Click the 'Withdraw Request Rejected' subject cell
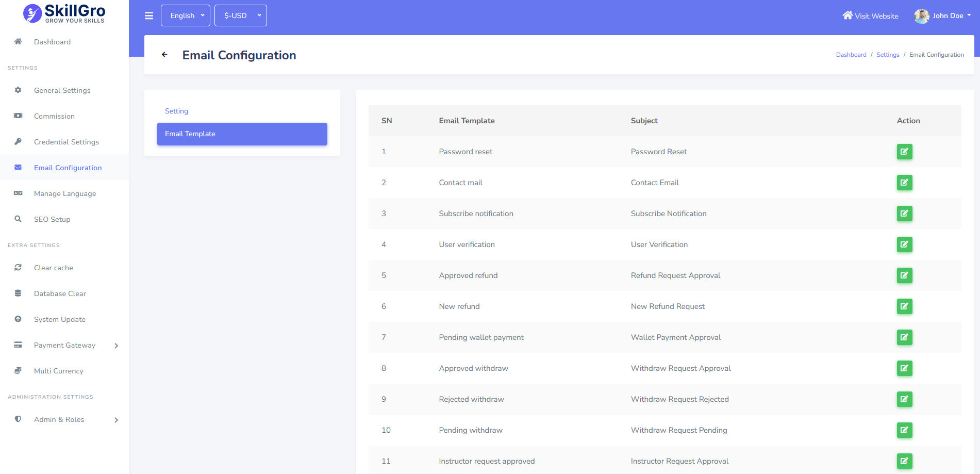980x474 pixels. [679, 399]
